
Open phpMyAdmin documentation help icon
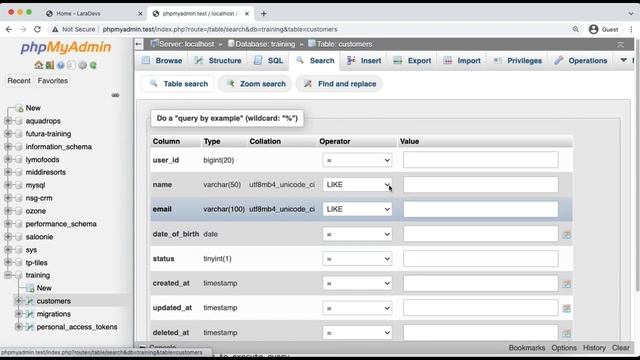tap(61, 65)
